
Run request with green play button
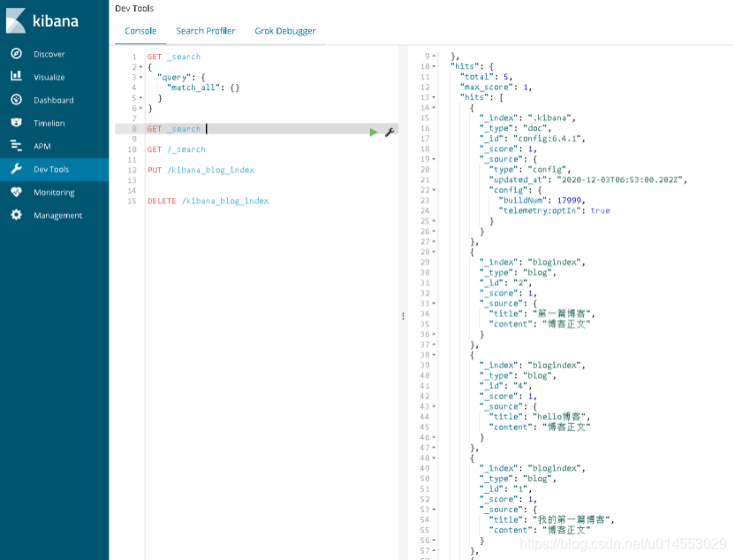pyautogui.click(x=373, y=132)
